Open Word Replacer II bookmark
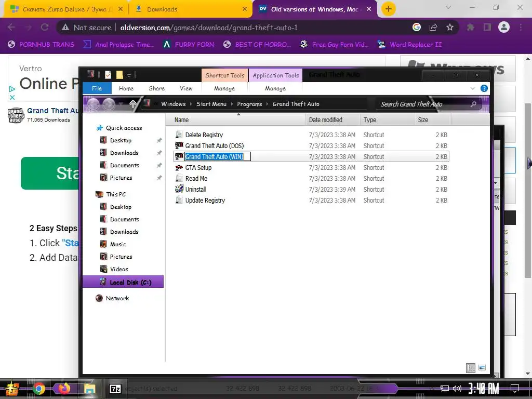The height and width of the screenshot is (399, 532). [410, 45]
